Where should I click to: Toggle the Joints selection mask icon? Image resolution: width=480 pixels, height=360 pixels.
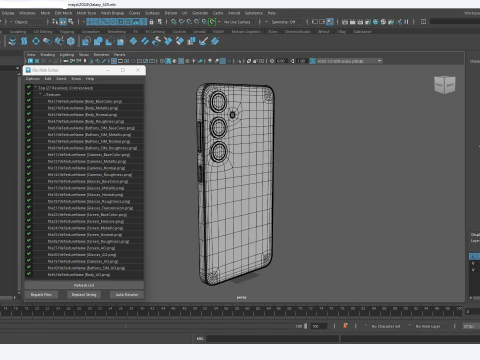click(98, 22)
